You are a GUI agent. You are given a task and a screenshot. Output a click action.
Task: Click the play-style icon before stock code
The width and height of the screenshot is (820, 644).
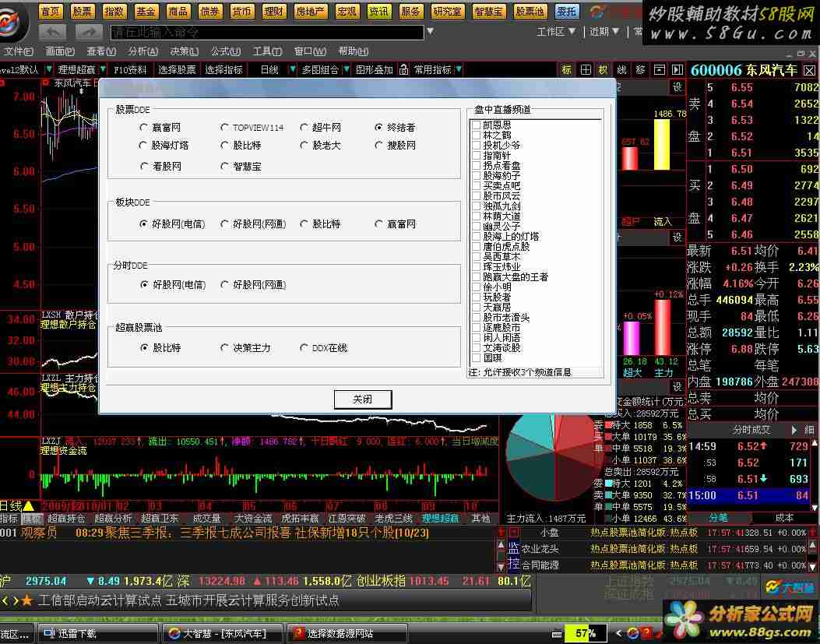coord(677,69)
